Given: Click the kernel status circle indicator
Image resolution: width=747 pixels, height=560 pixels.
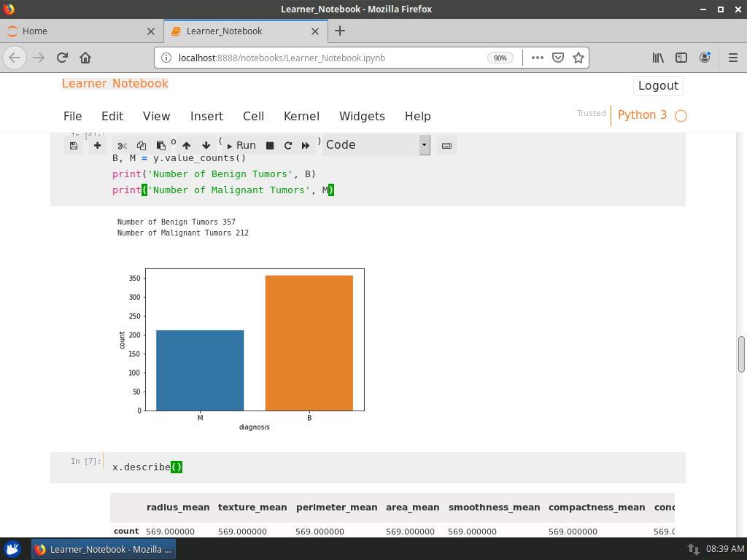Looking at the screenshot, I should (681, 116).
